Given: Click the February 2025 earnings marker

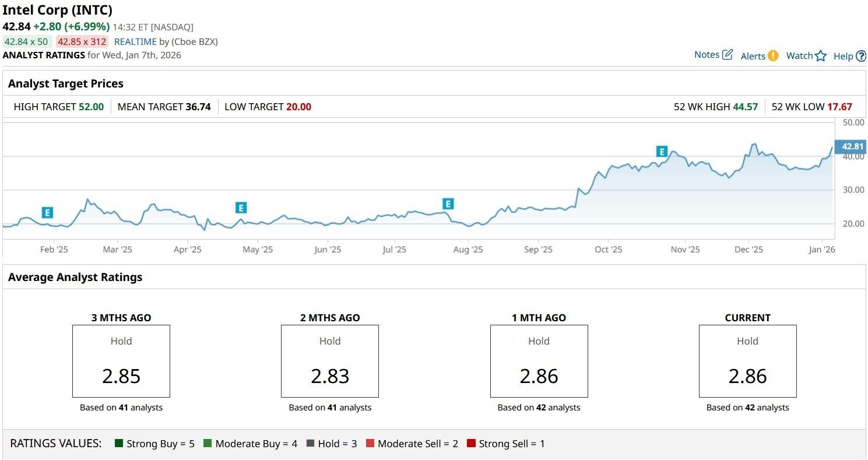Looking at the screenshot, I should point(47,212).
